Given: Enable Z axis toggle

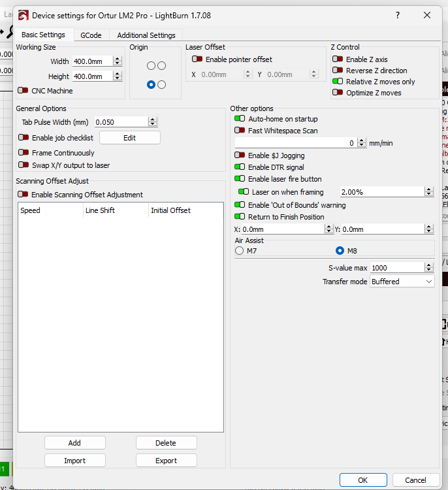Looking at the screenshot, I should pos(338,59).
